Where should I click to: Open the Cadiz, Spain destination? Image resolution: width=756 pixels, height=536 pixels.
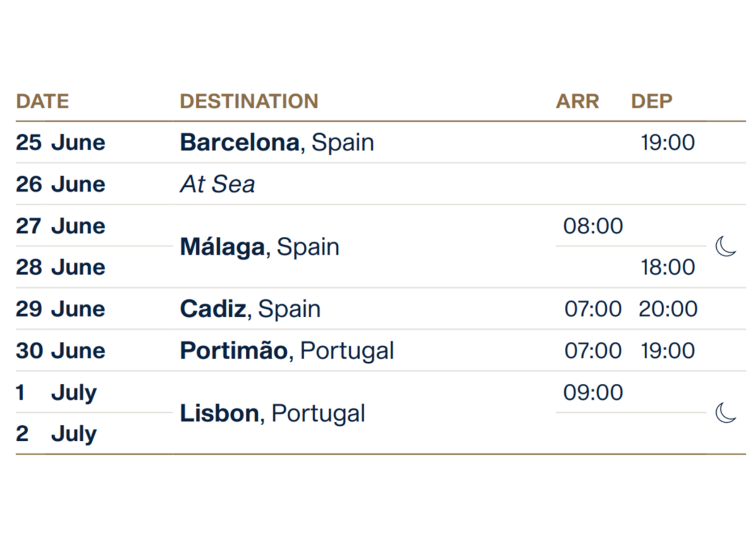250,309
